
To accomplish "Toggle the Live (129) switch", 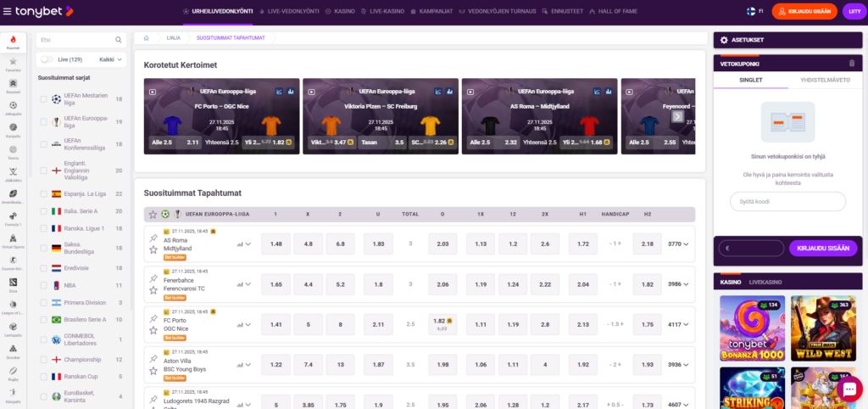I will 48,59.
